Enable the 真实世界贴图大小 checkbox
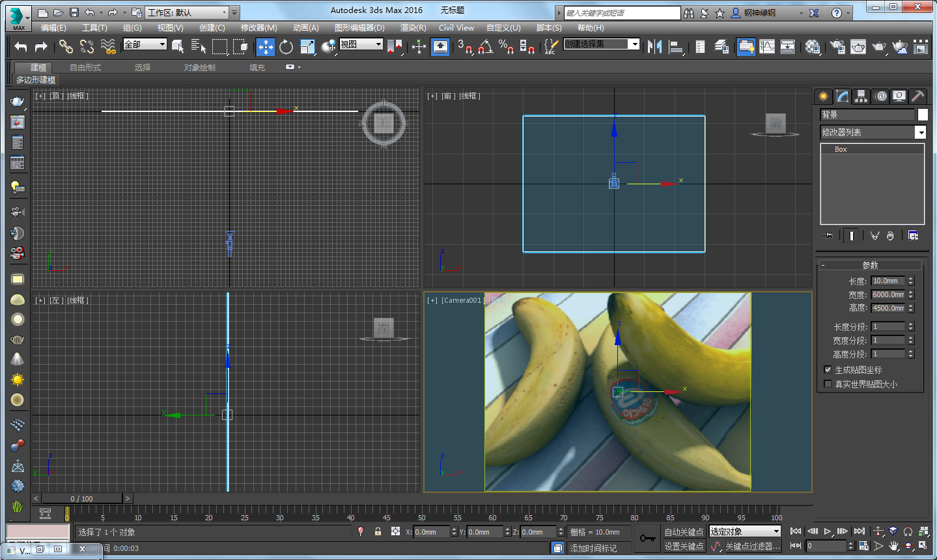This screenshot has width=937, height=560. (x=828, y=384)
